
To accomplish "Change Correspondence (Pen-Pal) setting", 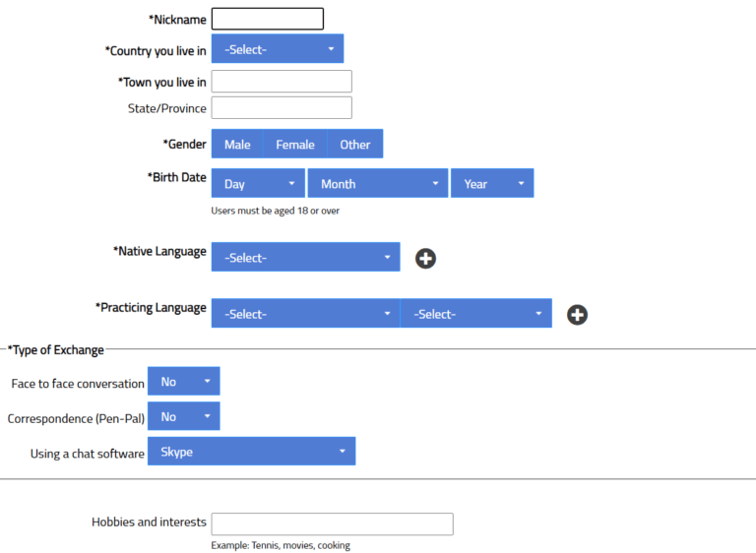I will [x=184, y=417].
